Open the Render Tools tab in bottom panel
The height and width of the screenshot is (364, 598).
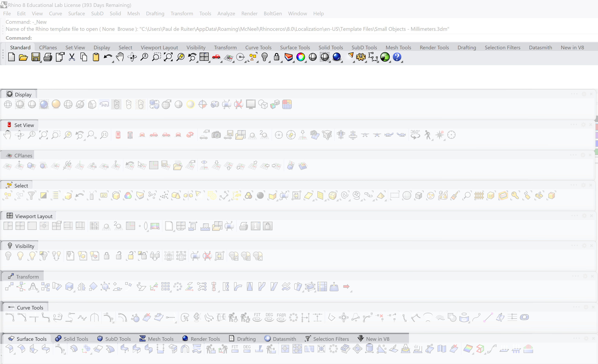[x=201, y=339]
